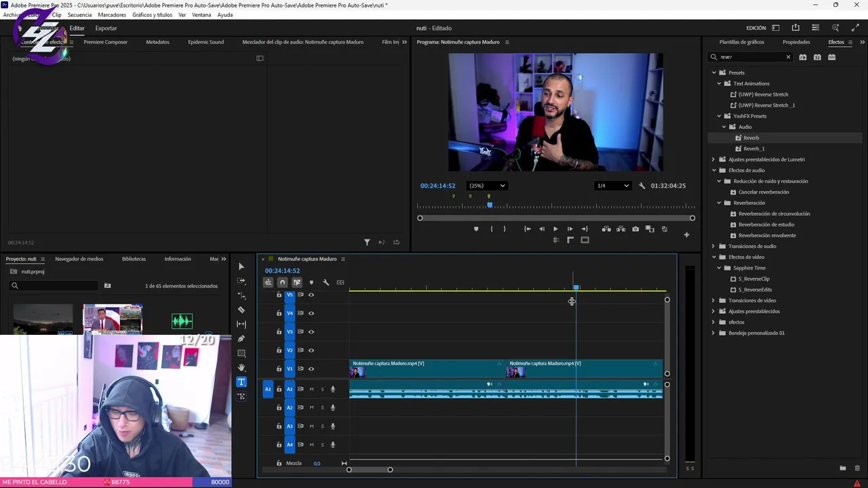Click the quick export share icon
The image size is (868, 488).
[795, 28]
